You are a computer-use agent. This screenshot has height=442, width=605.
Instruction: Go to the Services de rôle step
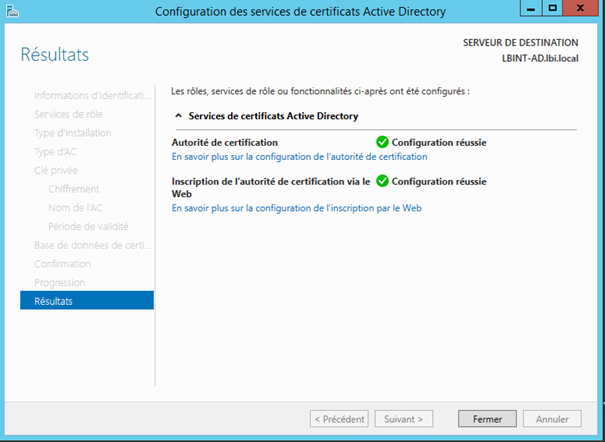click(68, 114)
